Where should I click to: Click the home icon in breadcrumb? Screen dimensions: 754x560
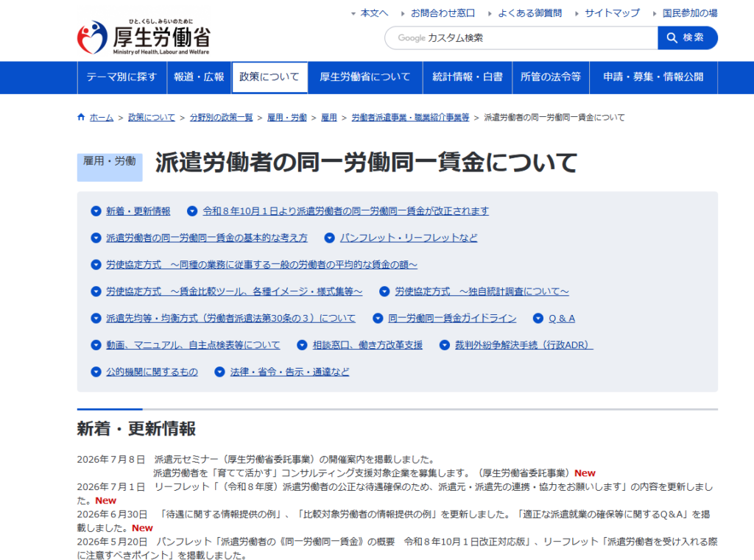click(x=81, y=117)
